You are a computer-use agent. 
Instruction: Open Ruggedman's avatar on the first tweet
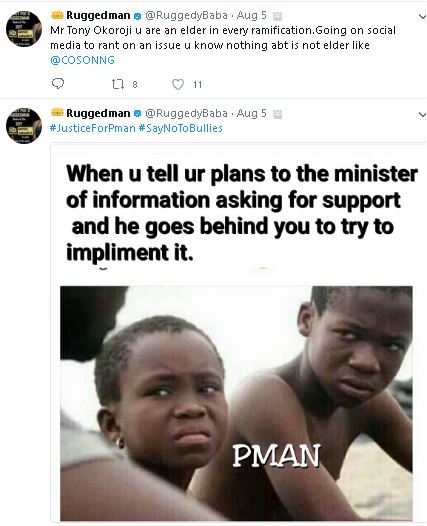(x=24, y=28)
